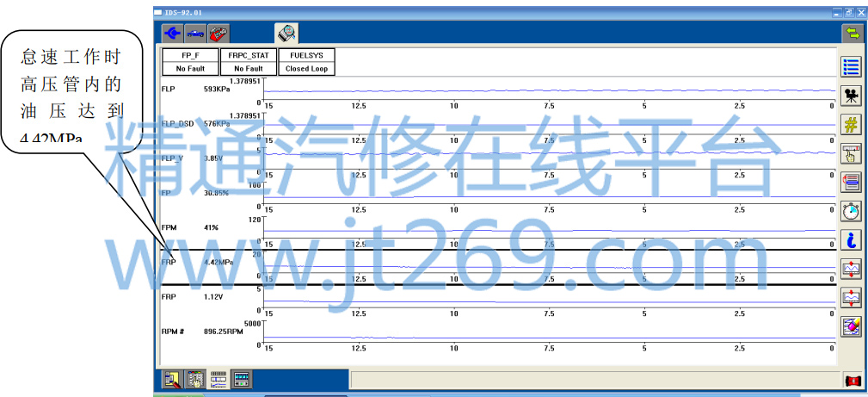Click the movie camera record icon
The width and height of the screenshot is (868, 397).
851,95
